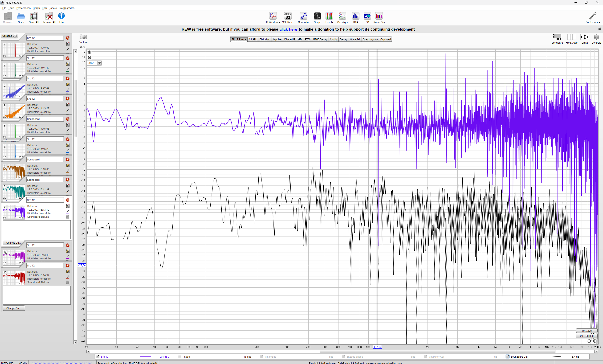Set range with 10 .. 200 button

(587, 331)
